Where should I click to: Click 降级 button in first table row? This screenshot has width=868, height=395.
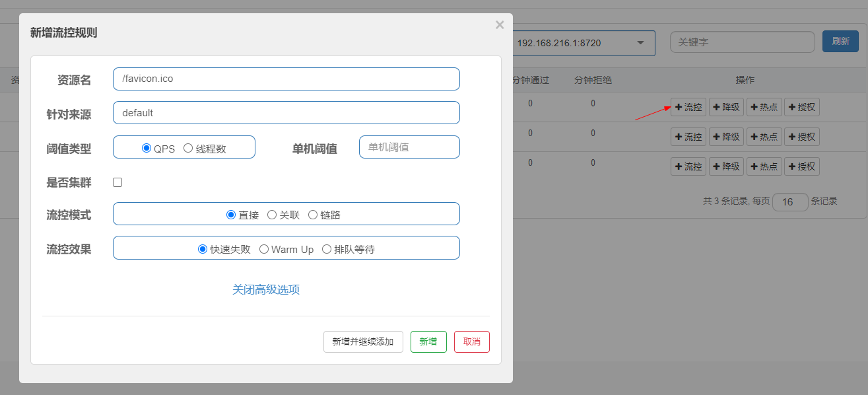[727, 107]
